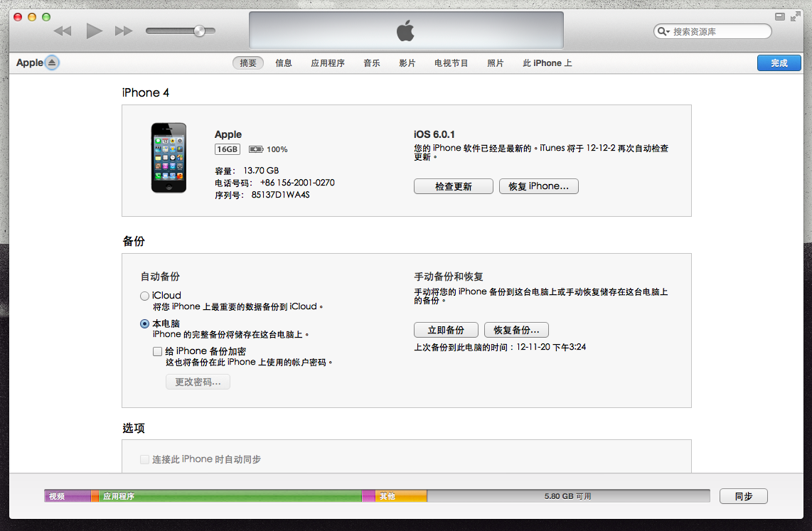Click the iPhone 4 device image

[x=169, y=158]
